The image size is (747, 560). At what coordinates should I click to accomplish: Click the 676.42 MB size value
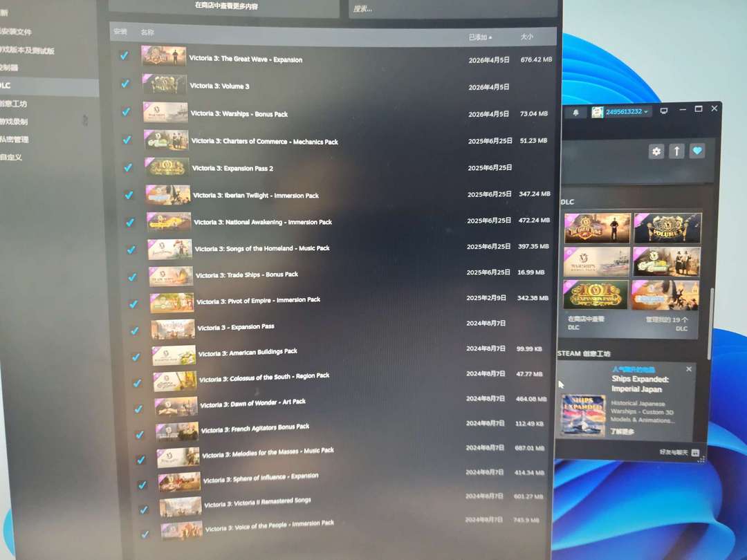pos(536,59)
